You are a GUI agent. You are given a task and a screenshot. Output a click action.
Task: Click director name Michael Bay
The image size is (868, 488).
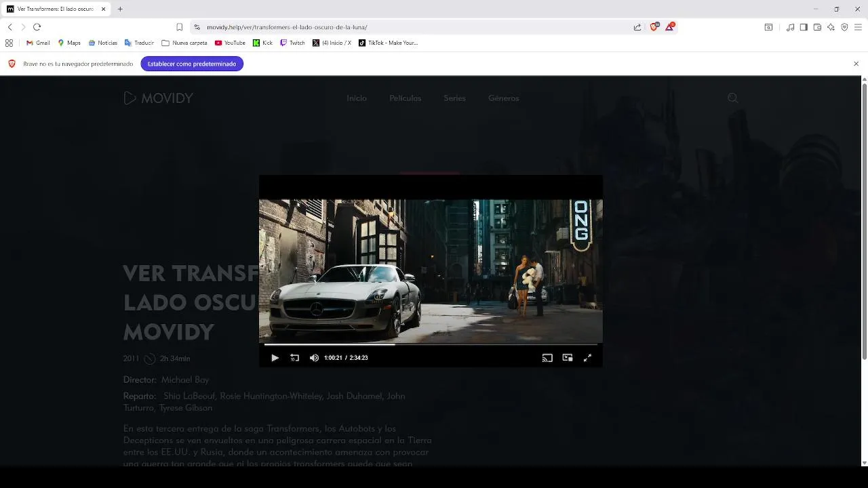[185, 380]
